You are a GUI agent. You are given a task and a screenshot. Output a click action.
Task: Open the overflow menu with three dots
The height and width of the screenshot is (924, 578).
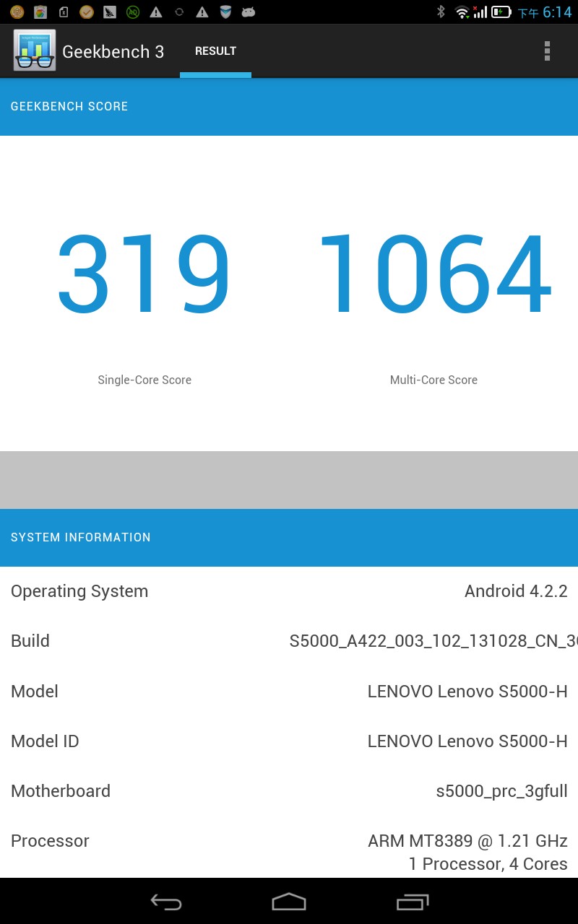[547, 51]
